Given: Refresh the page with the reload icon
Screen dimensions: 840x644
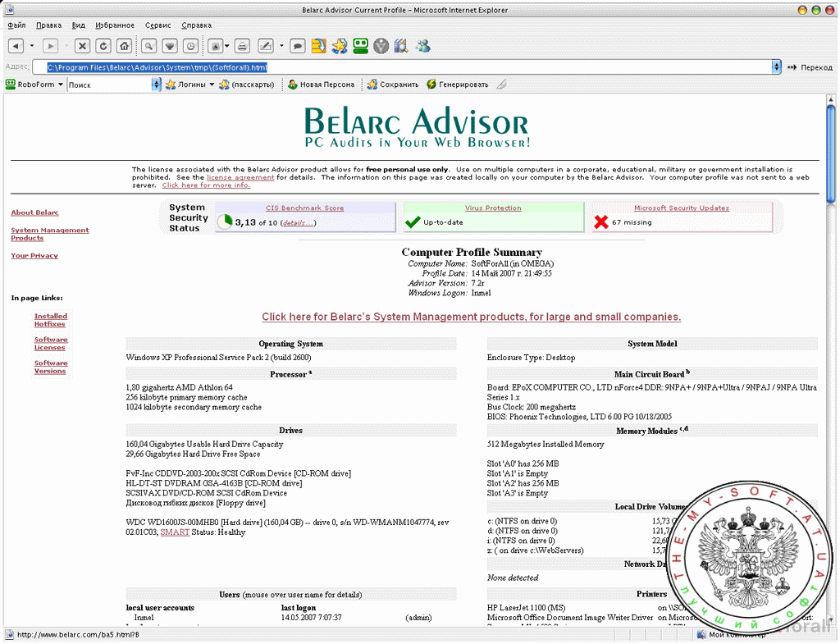Looking at the screenshot, I should [x=103, y=46].
